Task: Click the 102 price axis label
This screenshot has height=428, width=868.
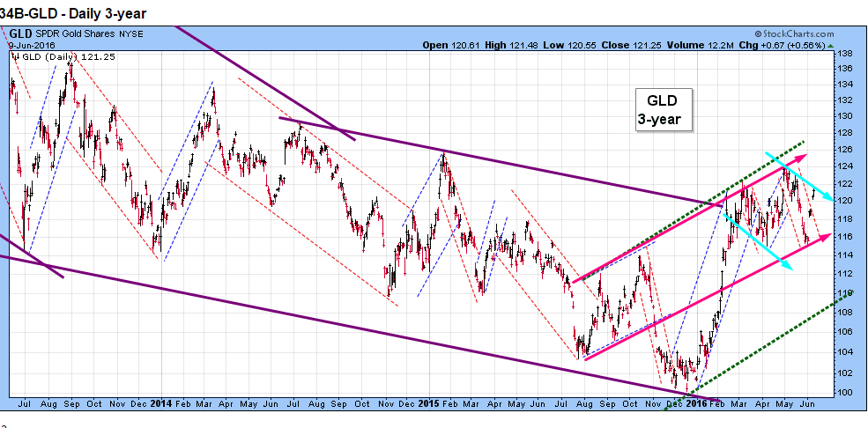Action: (x=844, y=373)
